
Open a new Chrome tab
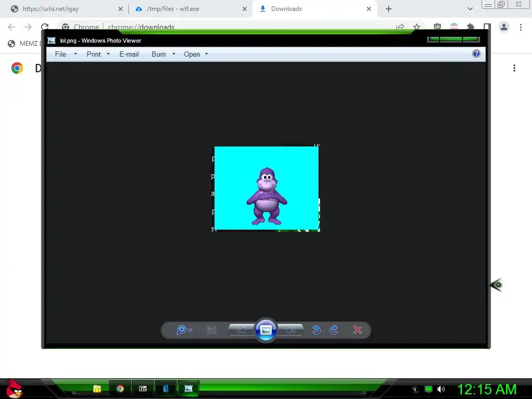point(389,9)
